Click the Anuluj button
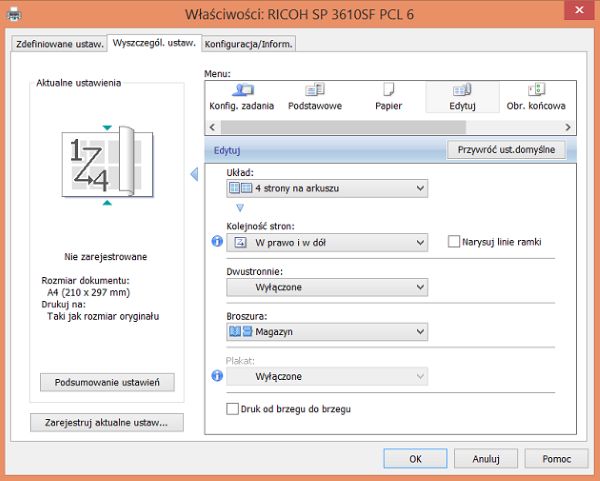This screenshot has height=481, width=600. [486, 458]
